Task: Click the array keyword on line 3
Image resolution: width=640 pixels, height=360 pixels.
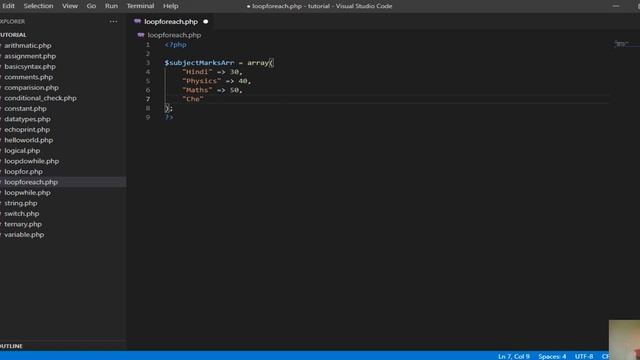Action: [258, 63]
